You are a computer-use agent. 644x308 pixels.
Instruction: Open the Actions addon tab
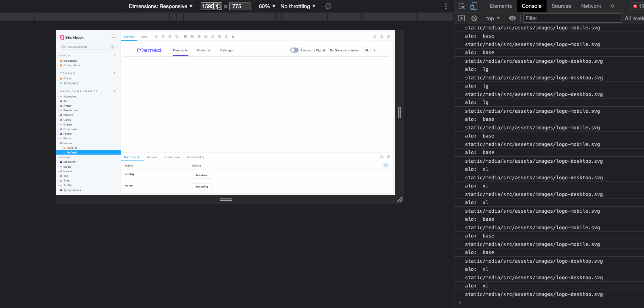coord(152,157)
